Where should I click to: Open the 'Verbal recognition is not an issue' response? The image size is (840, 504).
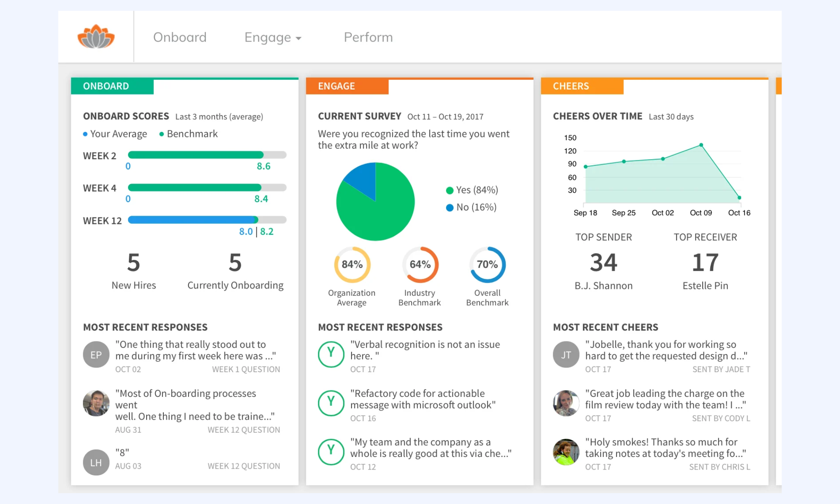[425, 350]
